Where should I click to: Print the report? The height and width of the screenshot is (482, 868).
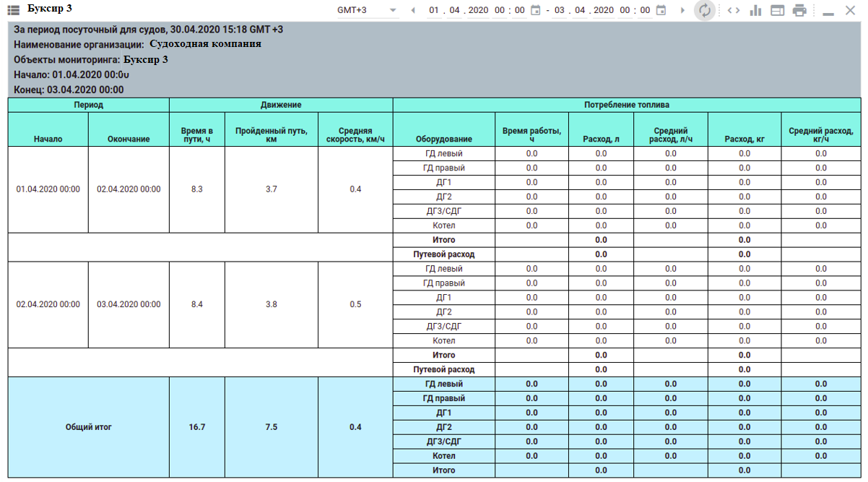pos(799,10)
